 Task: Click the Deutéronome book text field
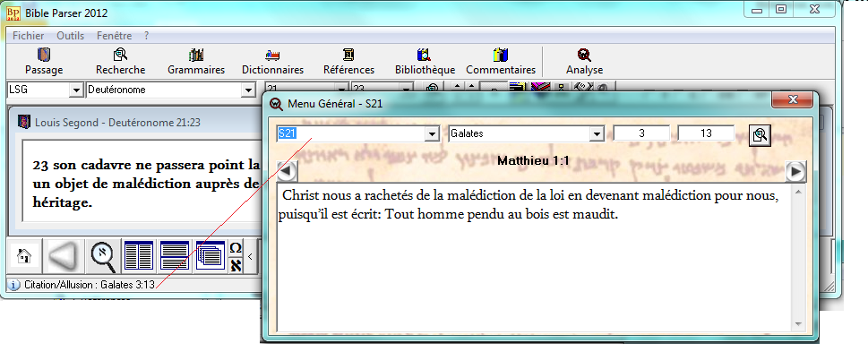(164, 90)
